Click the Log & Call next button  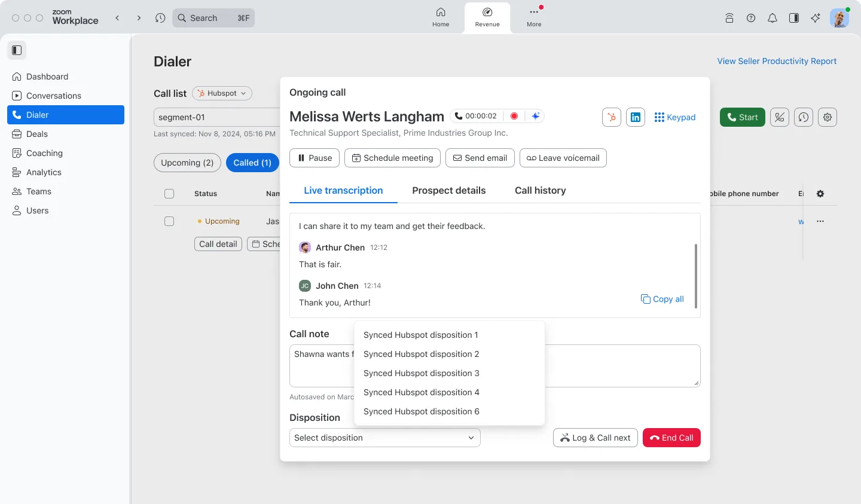tap(595, 437)
